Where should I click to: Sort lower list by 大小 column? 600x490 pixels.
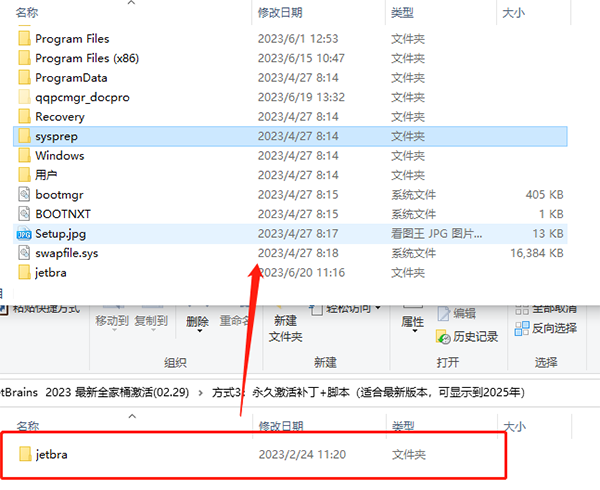[x=515, y=425]
